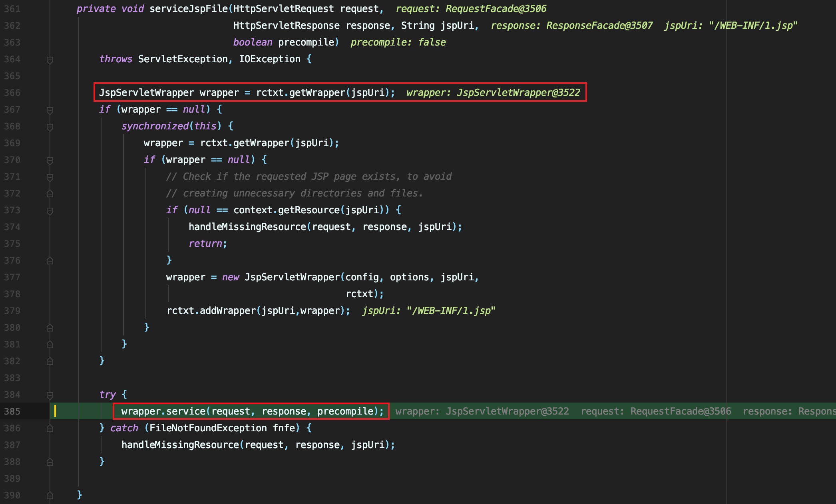Click rctxt.addWrapper on line 379

click(211, 311)
